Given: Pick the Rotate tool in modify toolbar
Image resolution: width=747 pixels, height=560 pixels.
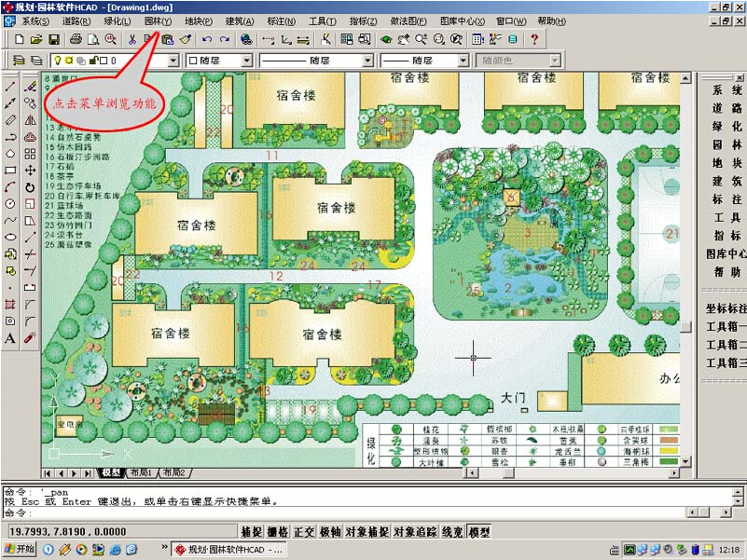Looking at the screenshot, I should pos(30,187).
